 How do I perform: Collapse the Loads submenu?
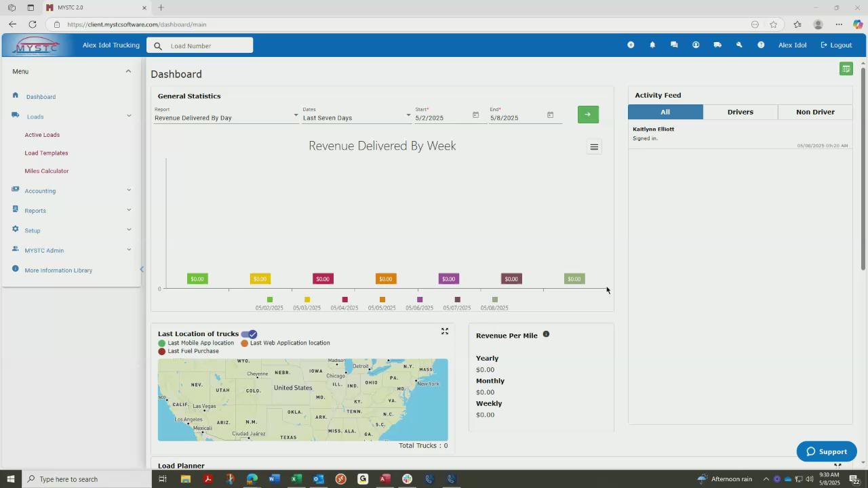[x=129, y=116]
